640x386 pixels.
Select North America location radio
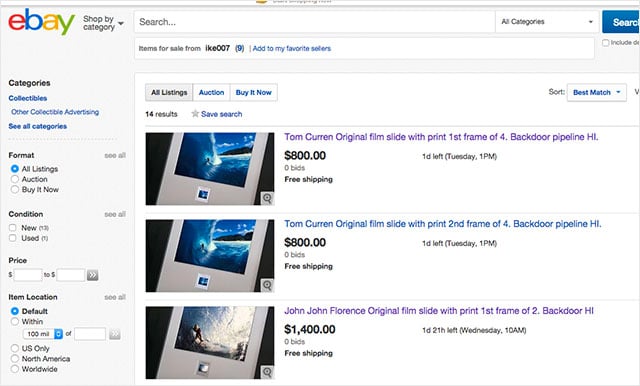15,359
